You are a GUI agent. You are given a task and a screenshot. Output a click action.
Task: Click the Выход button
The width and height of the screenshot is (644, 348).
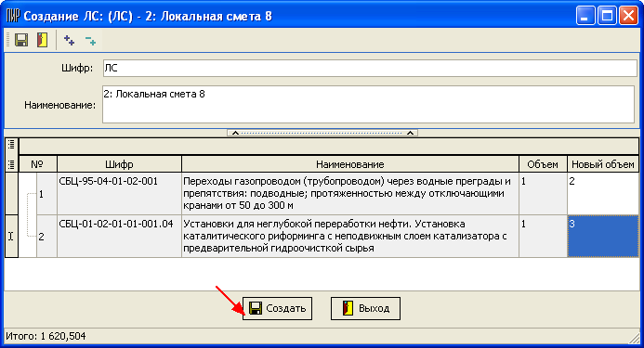point(365,309)
